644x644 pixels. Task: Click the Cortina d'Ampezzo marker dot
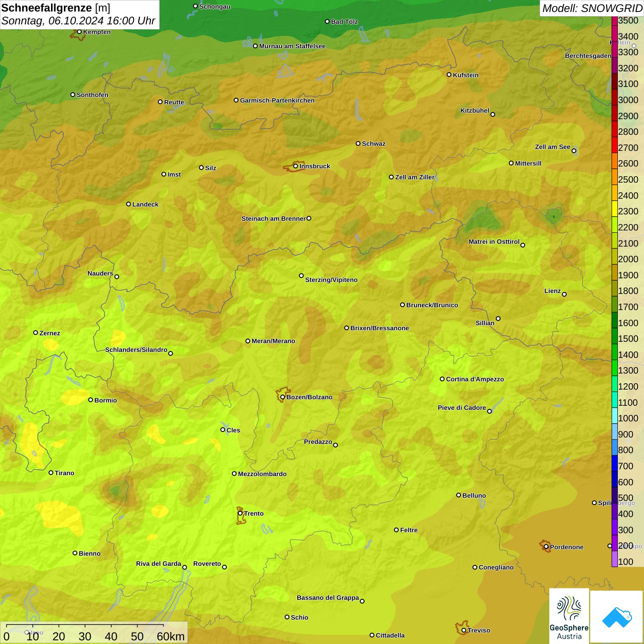pos(442,379)
